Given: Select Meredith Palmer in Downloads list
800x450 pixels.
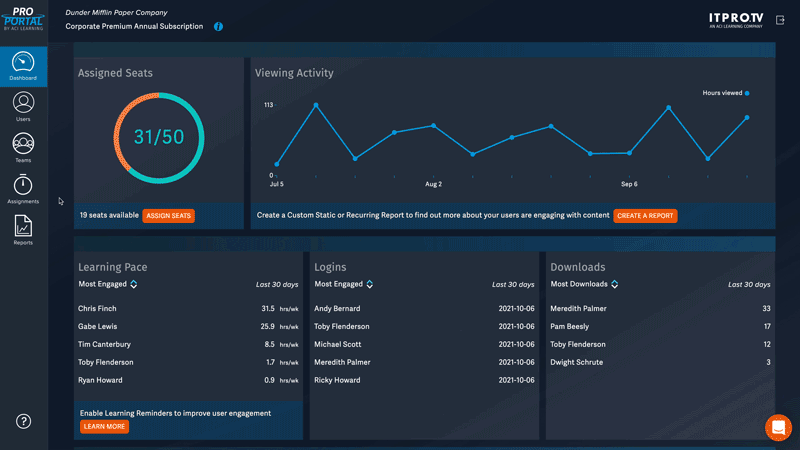Looking at the screenshot, I should pos(578,309).
